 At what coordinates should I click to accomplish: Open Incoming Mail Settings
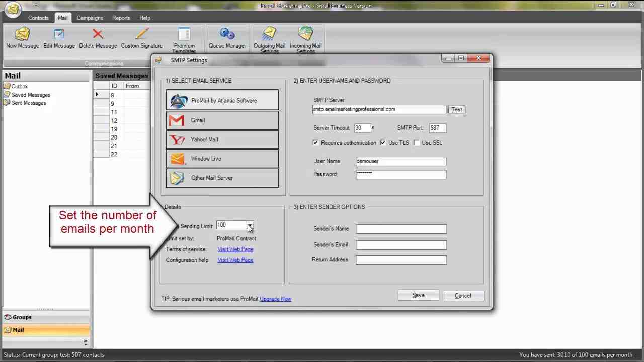[x=305, y=40]
